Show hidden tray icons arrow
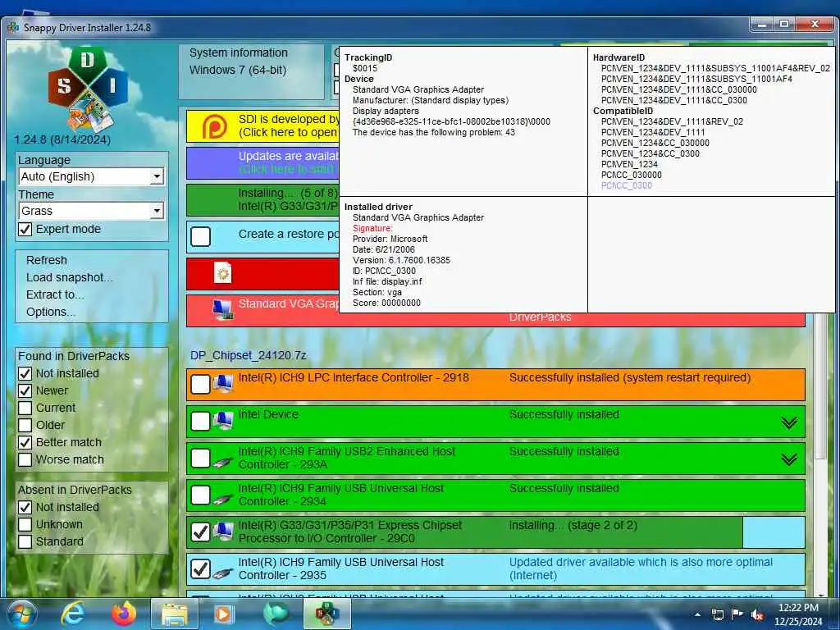Viewport: 840px width, 630px height. click(x=697, y=614)
